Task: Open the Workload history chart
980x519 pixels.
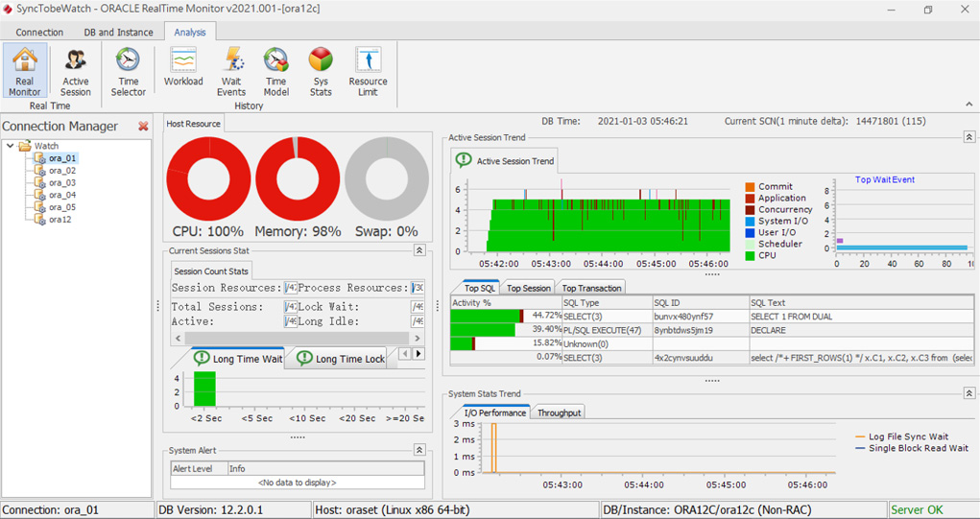Action: point(183,67)
